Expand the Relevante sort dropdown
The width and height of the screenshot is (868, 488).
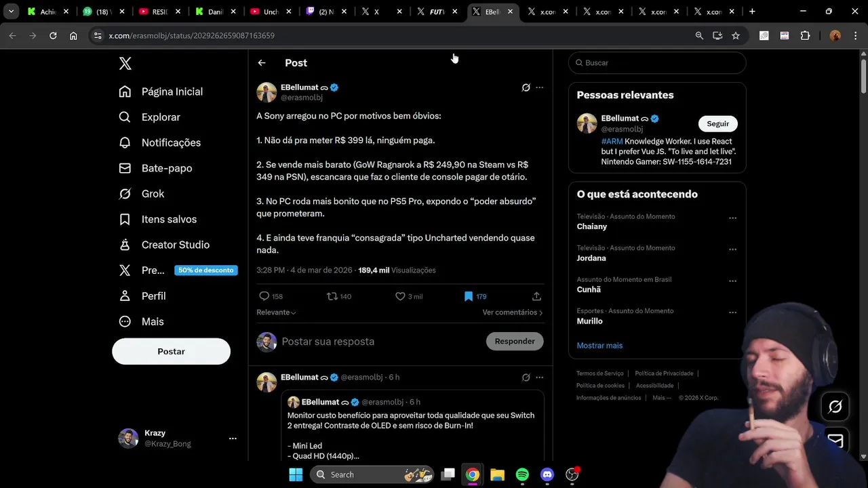276,312
